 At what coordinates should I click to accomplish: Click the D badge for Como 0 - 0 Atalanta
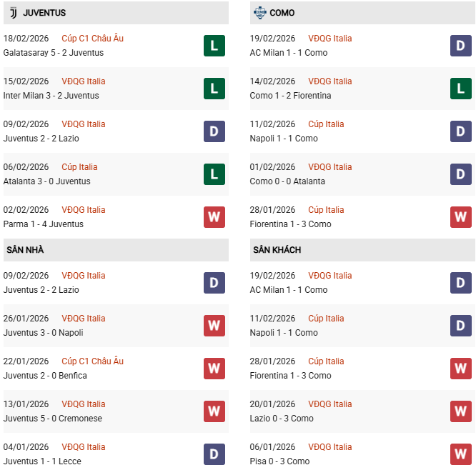point(461,174)
